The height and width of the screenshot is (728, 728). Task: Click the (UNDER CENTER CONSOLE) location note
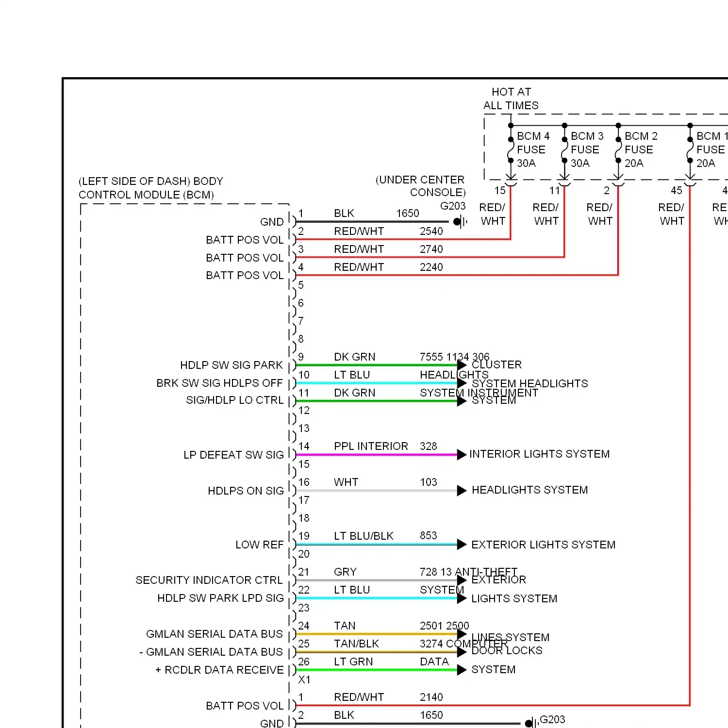420,186
